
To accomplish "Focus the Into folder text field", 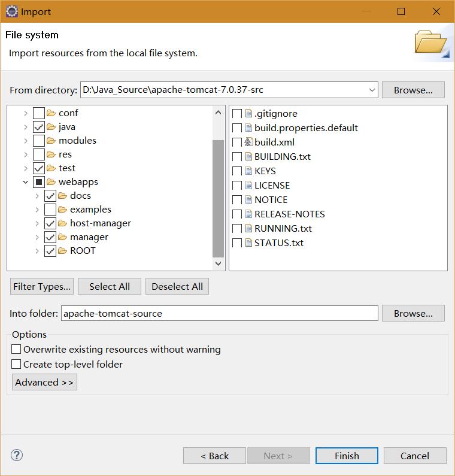I will click(220, 313).
